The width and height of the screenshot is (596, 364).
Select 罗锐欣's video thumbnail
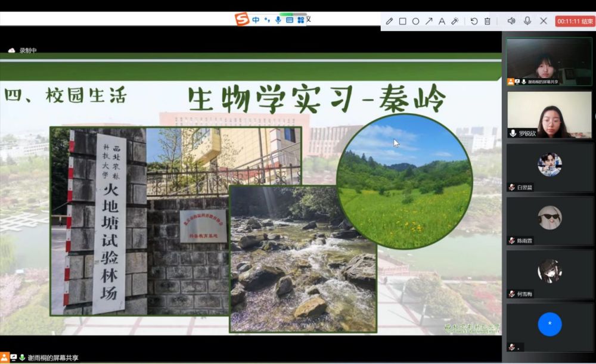[x=549, y=115]
